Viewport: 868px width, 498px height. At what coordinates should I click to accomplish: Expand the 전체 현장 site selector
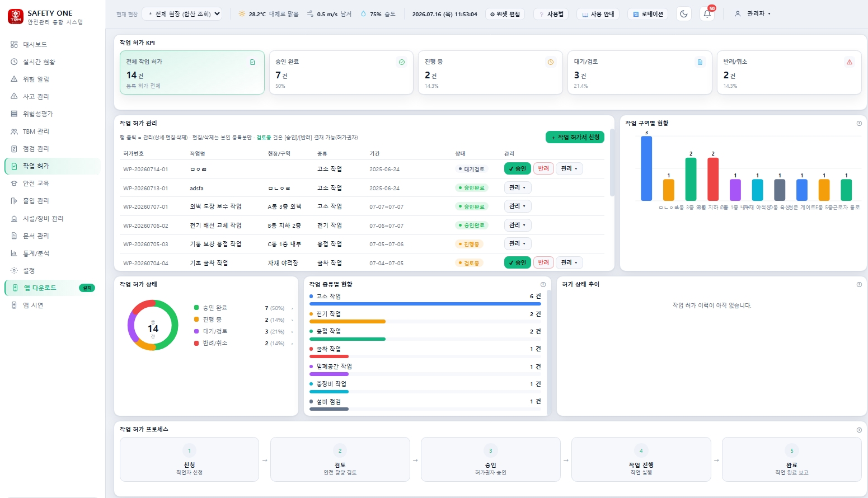[182, 14]
